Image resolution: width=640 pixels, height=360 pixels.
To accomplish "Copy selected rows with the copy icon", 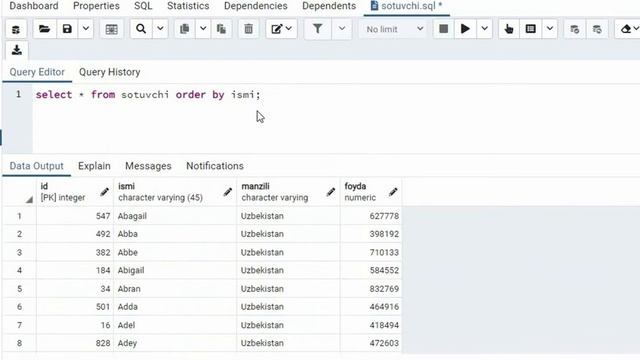I will pyautogui.click(x=184, y=29).
